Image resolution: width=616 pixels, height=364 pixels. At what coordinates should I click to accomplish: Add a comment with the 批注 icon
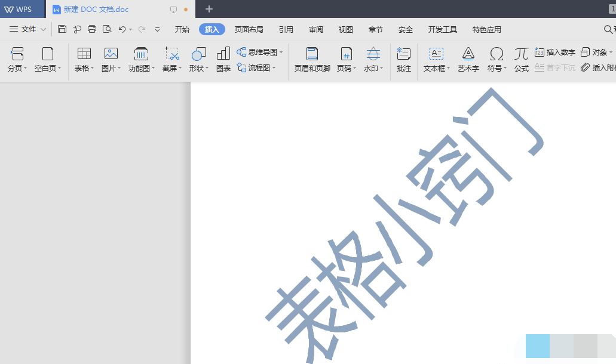pos(404,54)
